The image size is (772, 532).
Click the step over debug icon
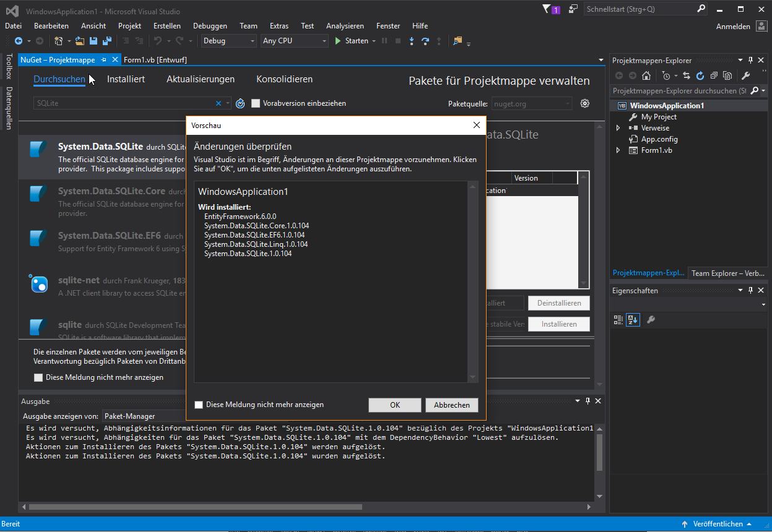click(x=425, y=41)
